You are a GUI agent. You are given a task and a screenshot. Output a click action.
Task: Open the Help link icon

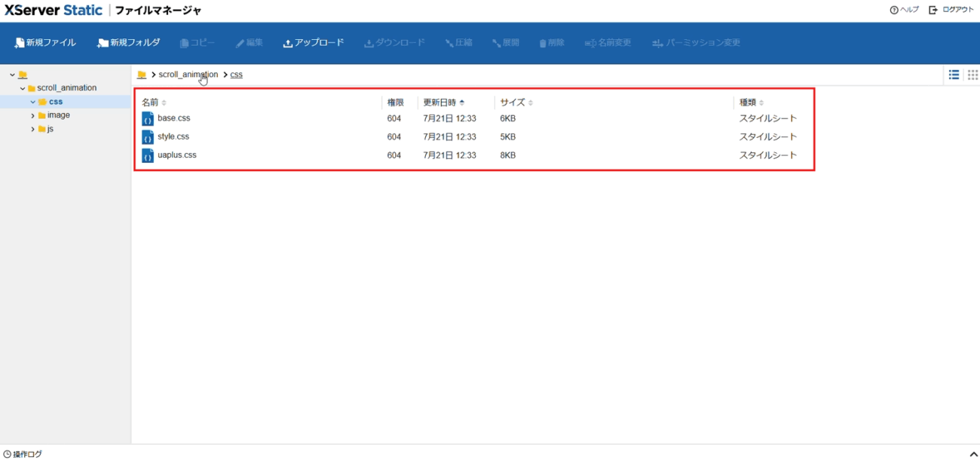coord(894,10)
